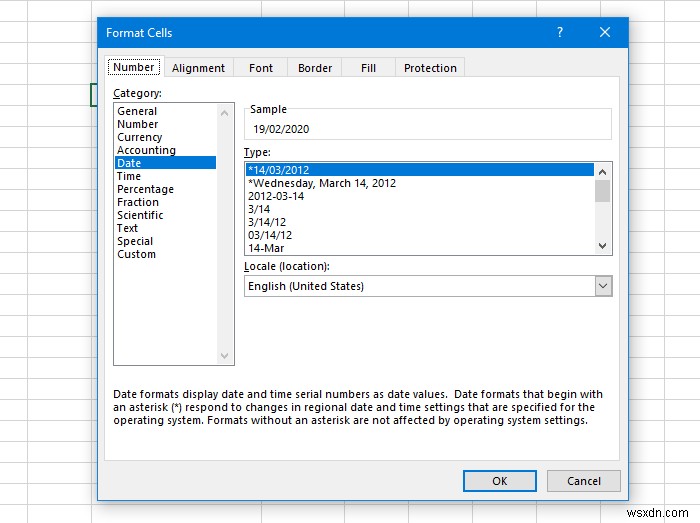
Task: Switch to the Number tab
Action: point(134,67)
